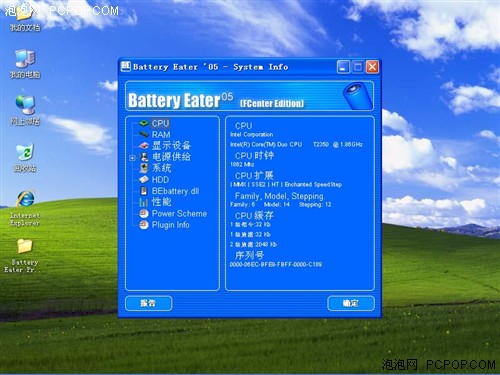Select Plugin Info in the tree
500x375 pixels.
click(171, 225)
